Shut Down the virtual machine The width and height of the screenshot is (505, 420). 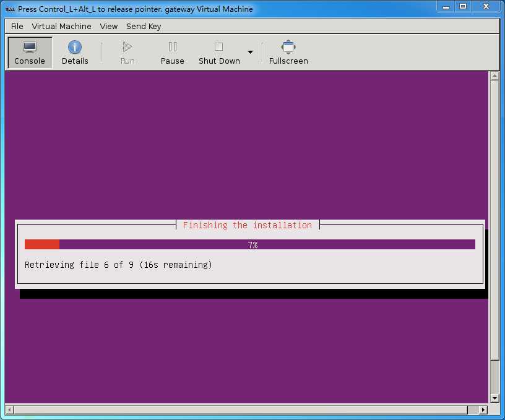coord(219,53)
